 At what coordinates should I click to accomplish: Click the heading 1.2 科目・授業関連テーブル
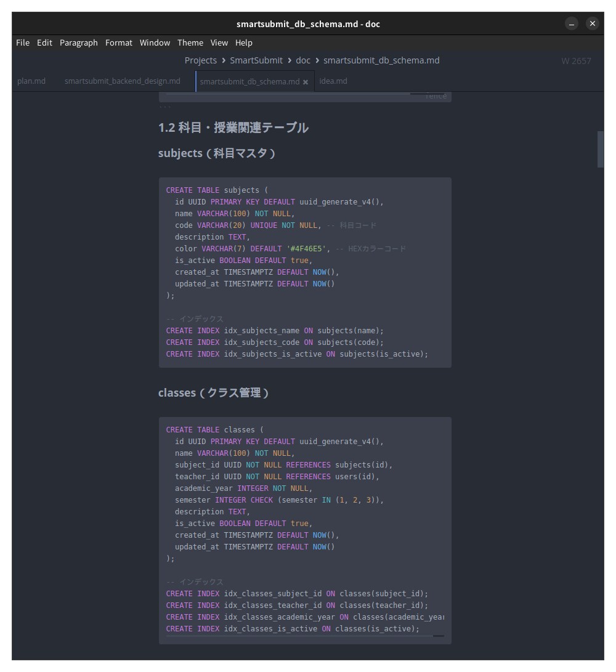pyautogui.click(x=233, y=128)
